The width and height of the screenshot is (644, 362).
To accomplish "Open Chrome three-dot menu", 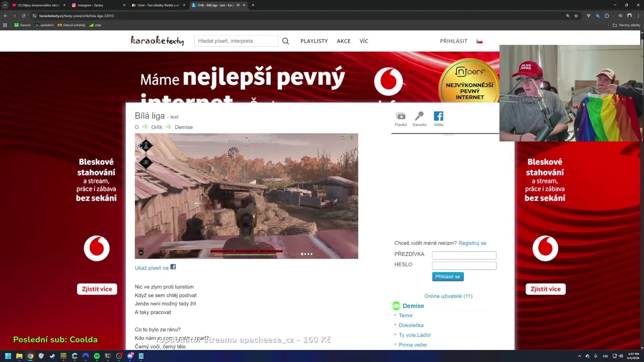I will point(638,16).
